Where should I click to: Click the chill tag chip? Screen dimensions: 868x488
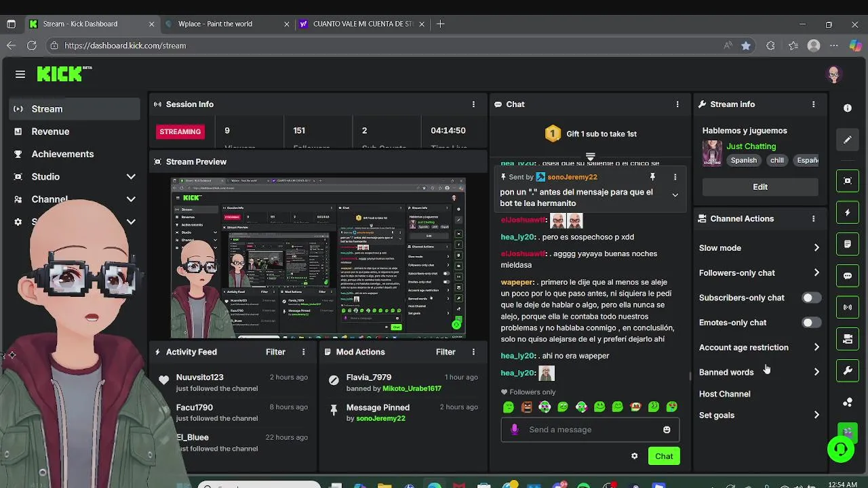coord(777,161)
